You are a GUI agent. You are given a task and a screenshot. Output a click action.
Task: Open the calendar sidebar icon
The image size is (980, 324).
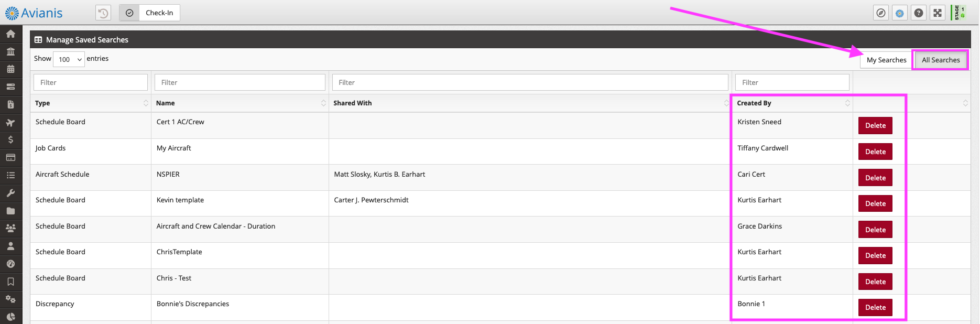[x=10, y=69]
